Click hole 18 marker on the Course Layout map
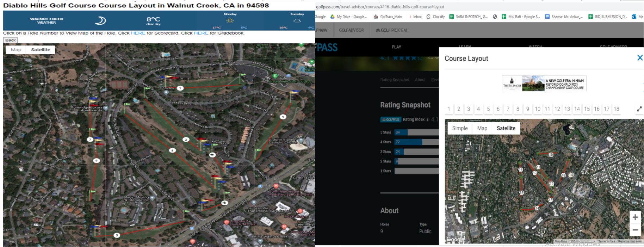The height and width of the screenshot is (247, 644). [563, 175]
